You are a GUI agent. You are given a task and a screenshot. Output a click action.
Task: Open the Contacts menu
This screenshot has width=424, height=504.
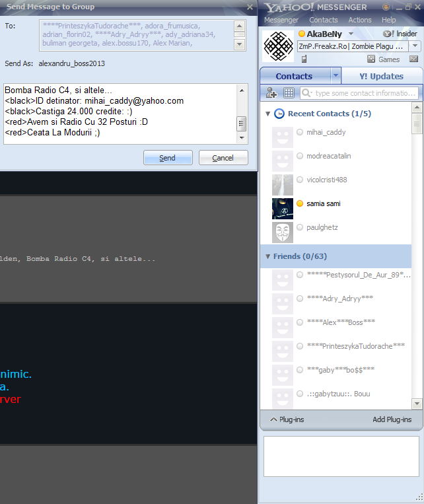click(324, 20)
